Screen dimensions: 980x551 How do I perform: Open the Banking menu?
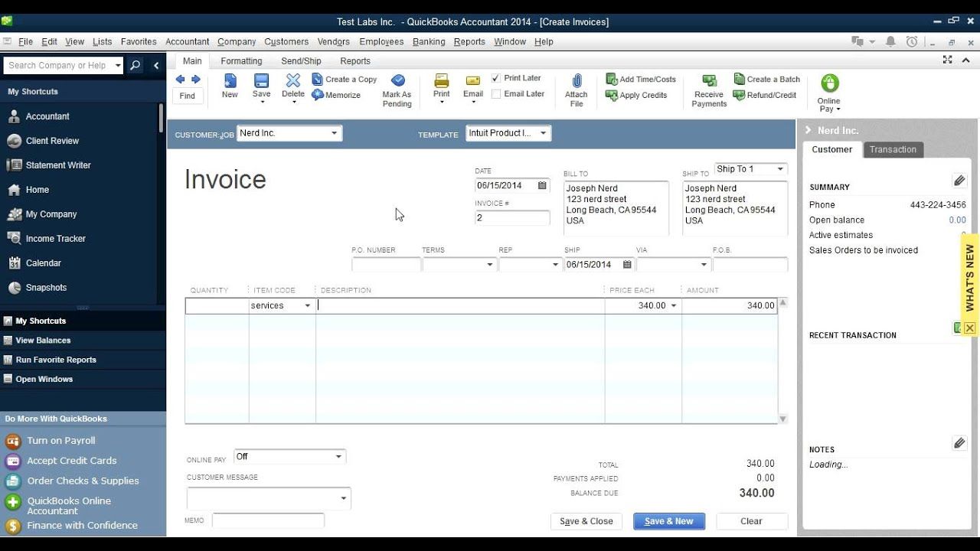429,42
